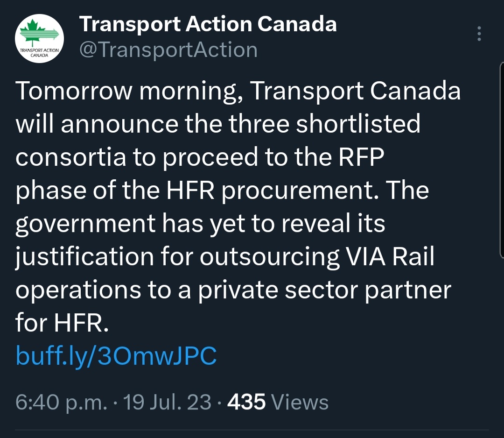Click the word "government" in the tweet
The image size is (504, 438).
point(85,224)
